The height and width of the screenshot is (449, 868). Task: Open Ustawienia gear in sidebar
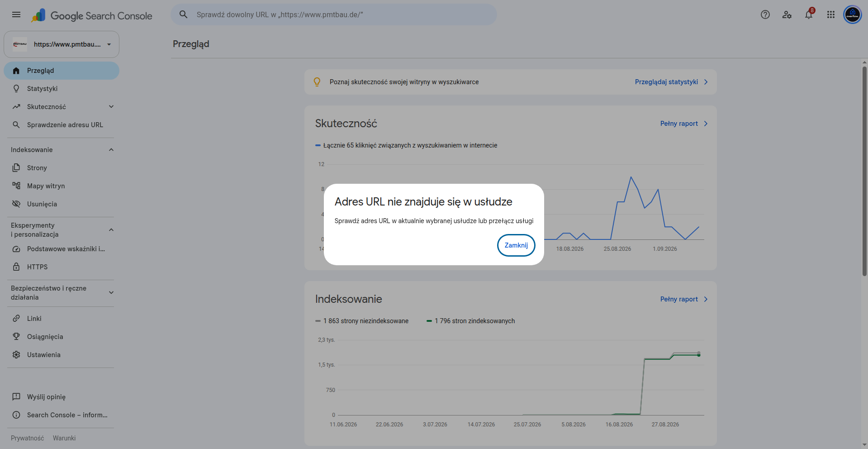coord(16,354)
